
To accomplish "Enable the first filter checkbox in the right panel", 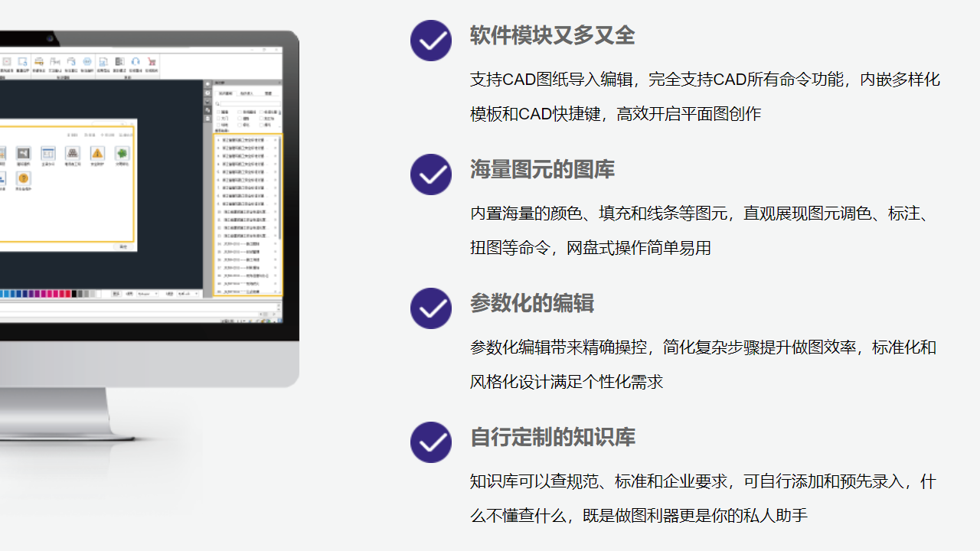I will pos(218,112).
